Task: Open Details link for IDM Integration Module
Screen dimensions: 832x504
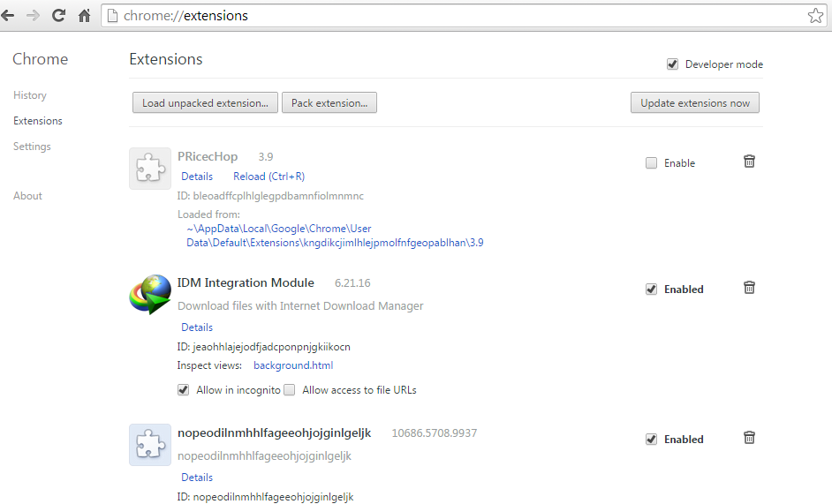Action: click(x=197, y=327)
